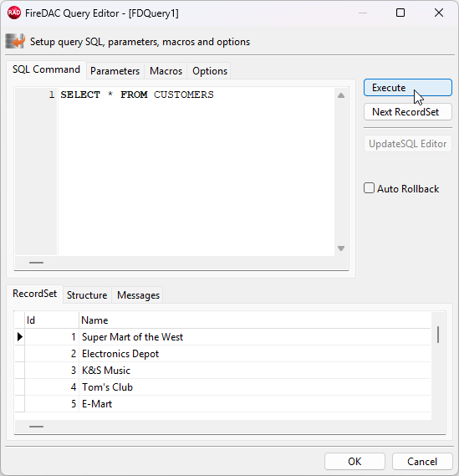This screenshot has height=476, width=459.
Task: Select the 'K&S Music' cell
Action: click(x=255, y=371)
